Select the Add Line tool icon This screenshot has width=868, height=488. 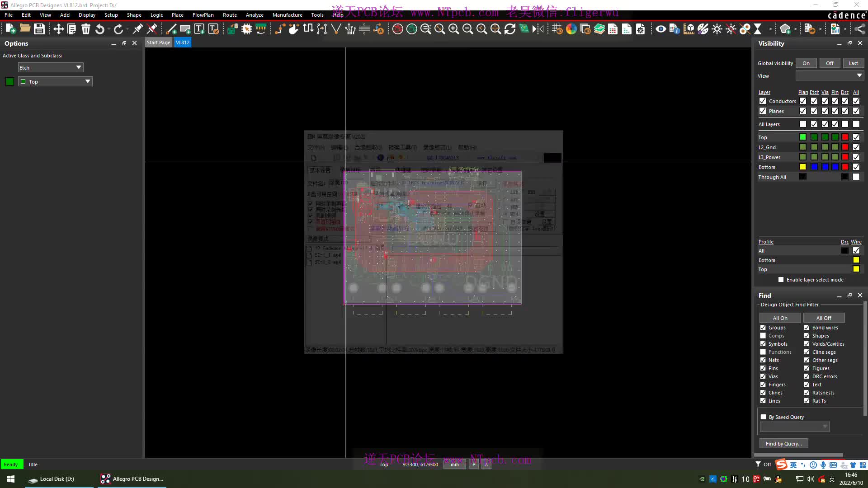(171, 29)
